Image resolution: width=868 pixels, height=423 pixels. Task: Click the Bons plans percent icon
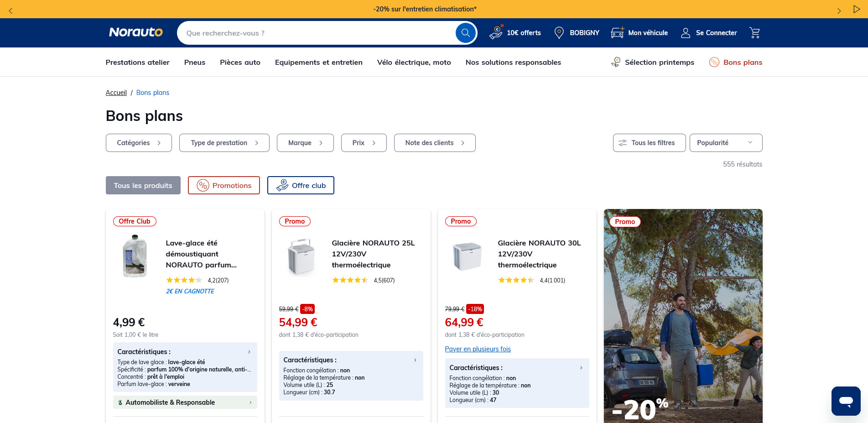point(714,62)
